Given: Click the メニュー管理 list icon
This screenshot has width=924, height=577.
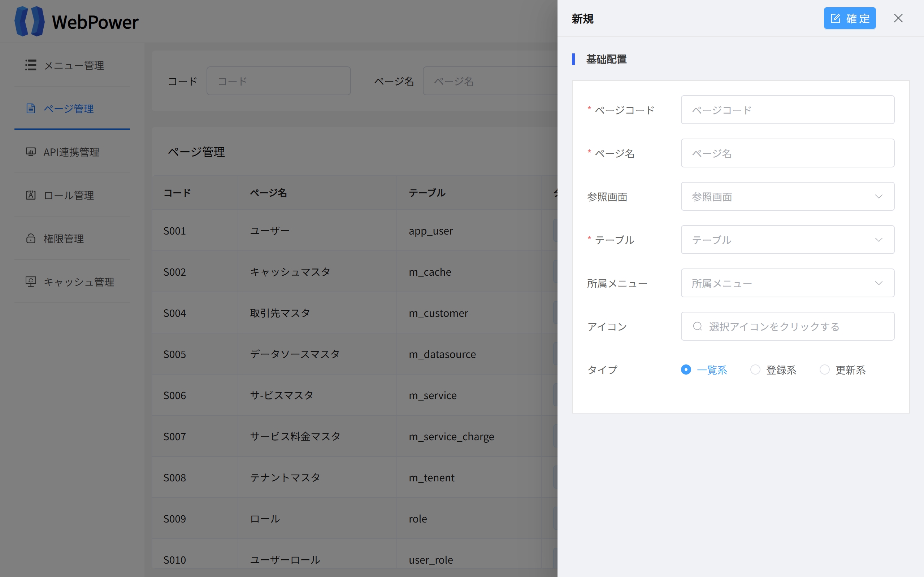Looking at the screenshot, I should pyautogui.click(x=31, y=65).
